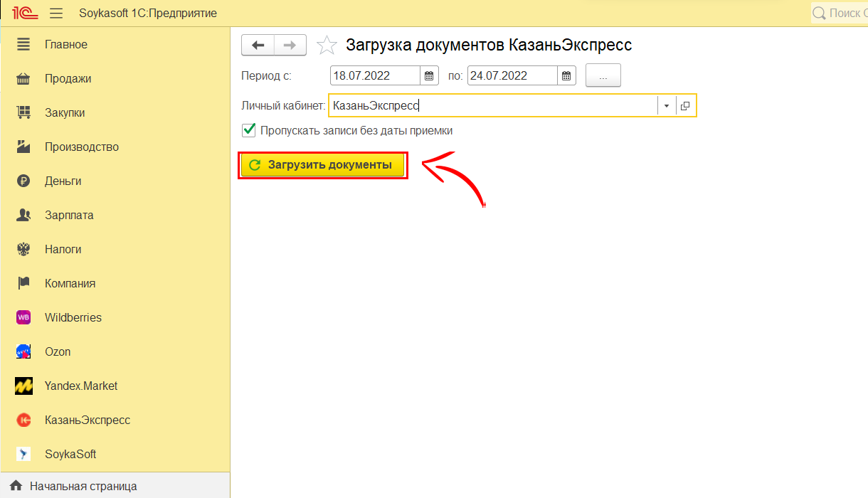Open the Компания menu section
Viewport: 868px width, 498px height.
(70, 284)
